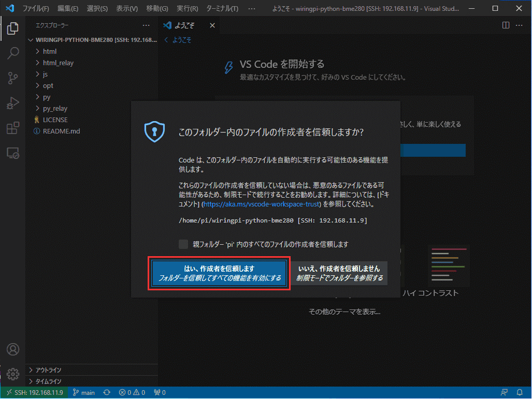Open the README.md file

tap(92, 131)
